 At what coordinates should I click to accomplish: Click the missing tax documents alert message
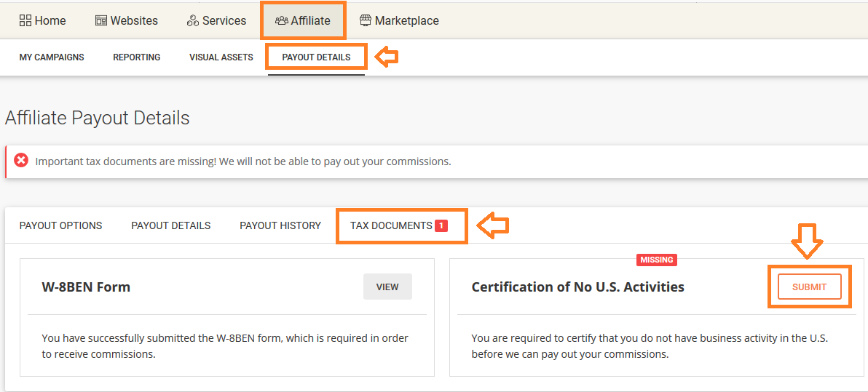[x=243, y=161]
